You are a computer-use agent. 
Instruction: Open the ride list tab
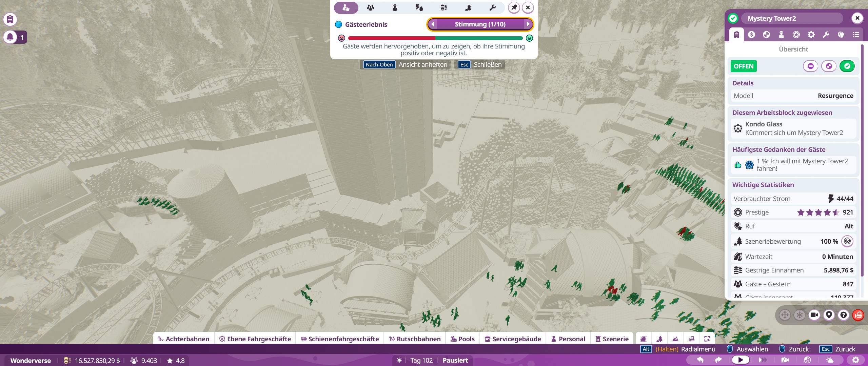click(x=856, y=35)
